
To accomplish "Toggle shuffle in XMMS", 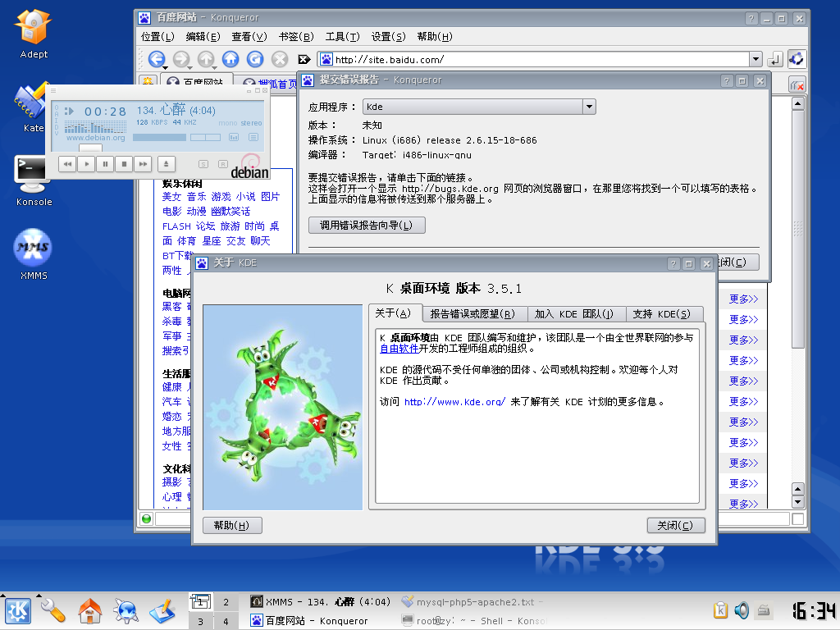I will (203, 164).
